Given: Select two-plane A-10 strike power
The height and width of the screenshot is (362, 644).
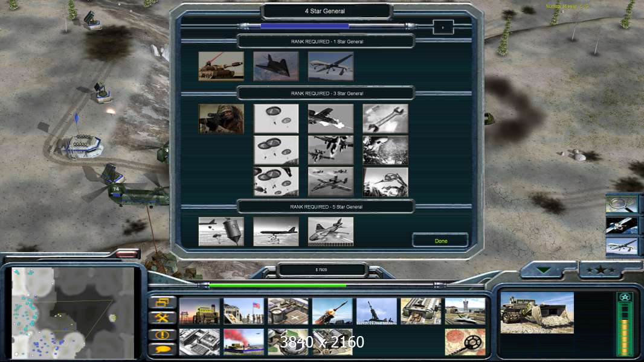Looking at the screenshot, I should click(x=330, y=150).
